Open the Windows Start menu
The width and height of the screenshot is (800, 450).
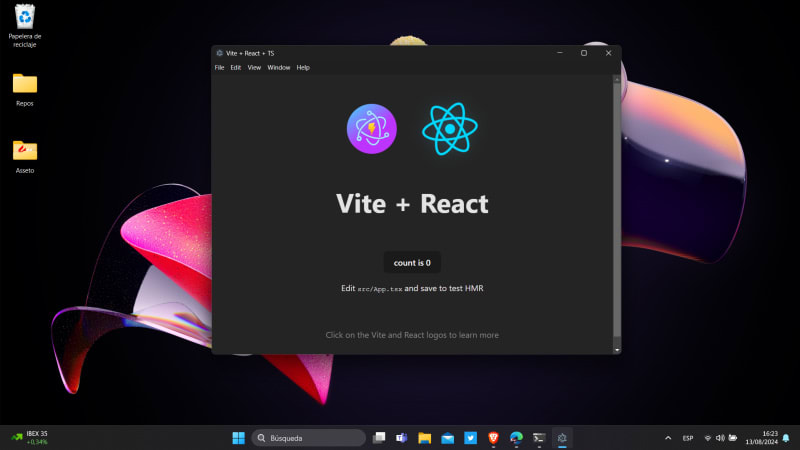[238, 438]
